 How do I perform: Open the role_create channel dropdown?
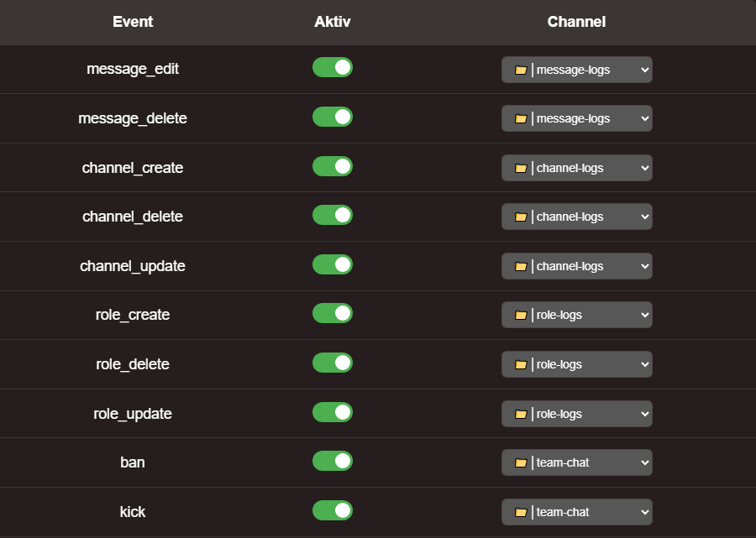tap(576, 315)
